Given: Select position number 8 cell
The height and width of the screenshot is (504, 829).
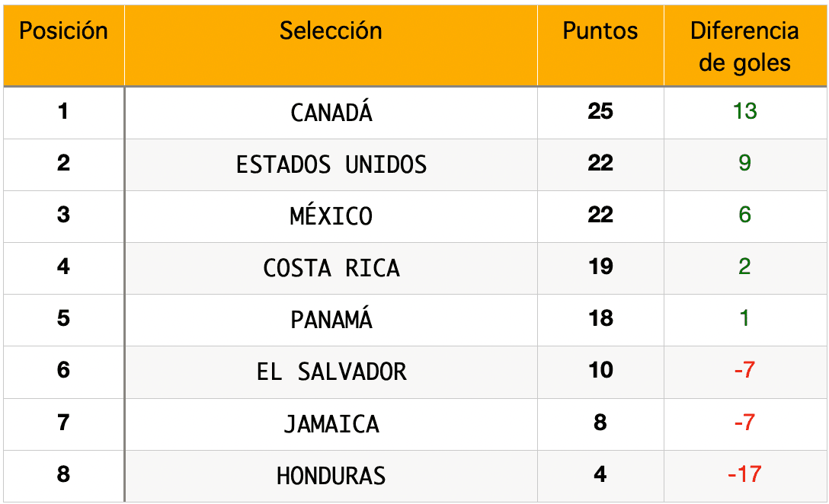Looking at the screenshot, I should tap(63, 475).
